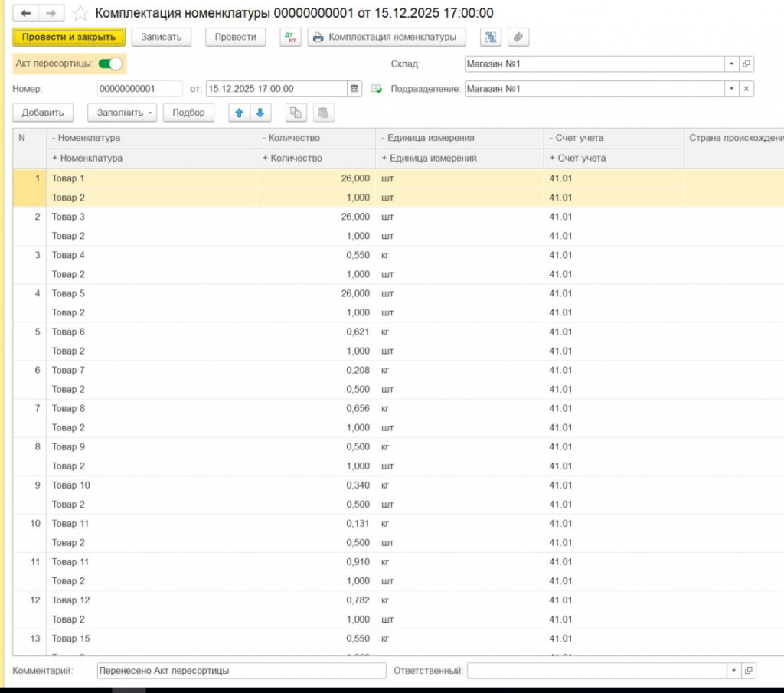Click the back navigation arrow
This screenshot has height=693, width=784.
(x=26, y=14)
